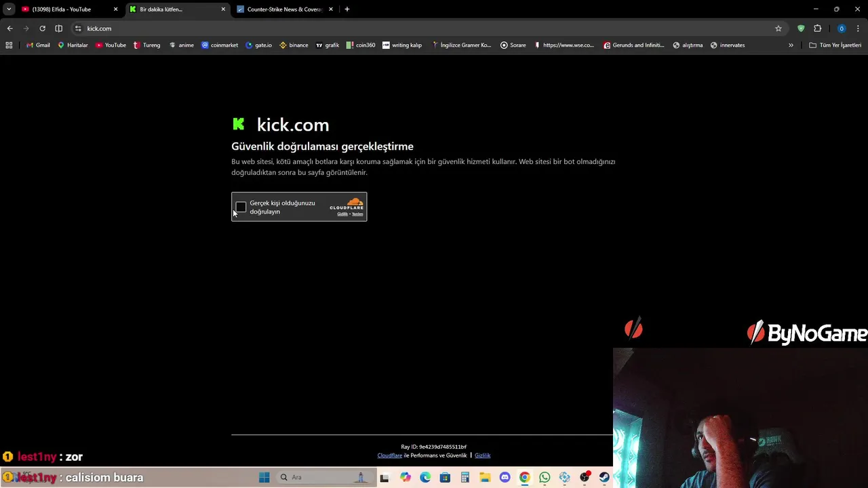Screen dimensions: 868x488
Task: Go forward with the browser forward arrow
Action: (x=26, y=28)
